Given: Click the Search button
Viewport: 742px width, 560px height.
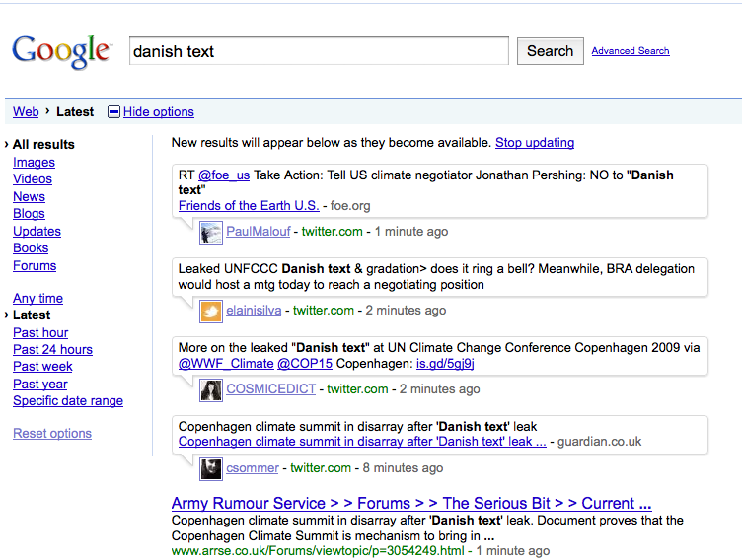Looking at the screenshot, I should click(550, 51).
